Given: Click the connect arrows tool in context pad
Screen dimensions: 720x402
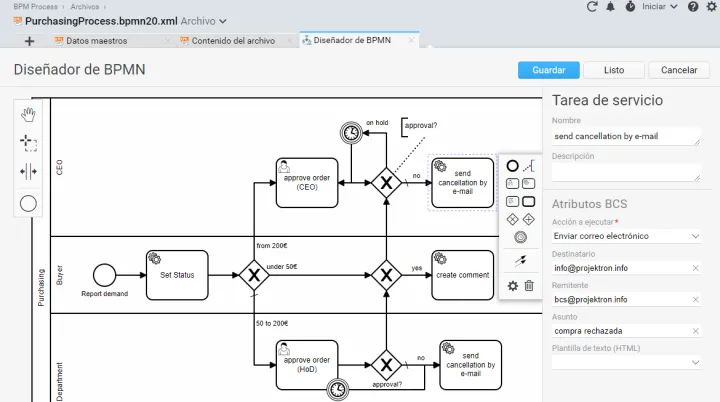Looking at the screenshot, I should click(520, 261).
